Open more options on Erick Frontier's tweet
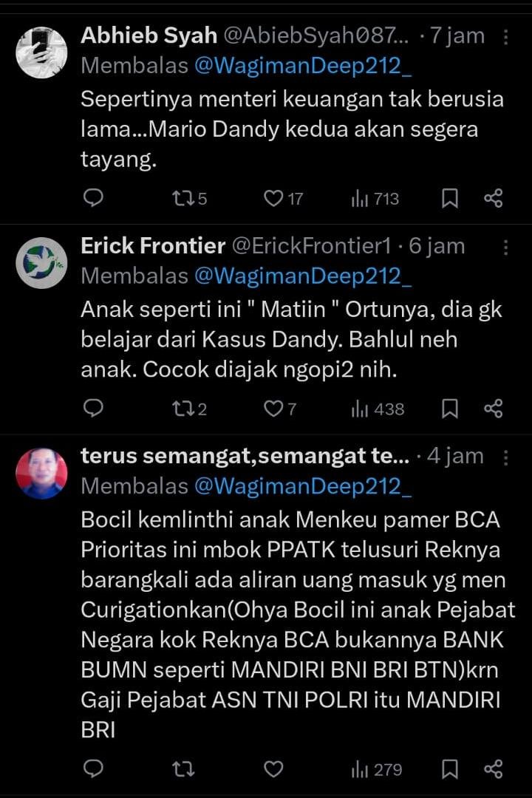Image resolution: width=532 pixels, height=798 pixels. coord(506,247)
